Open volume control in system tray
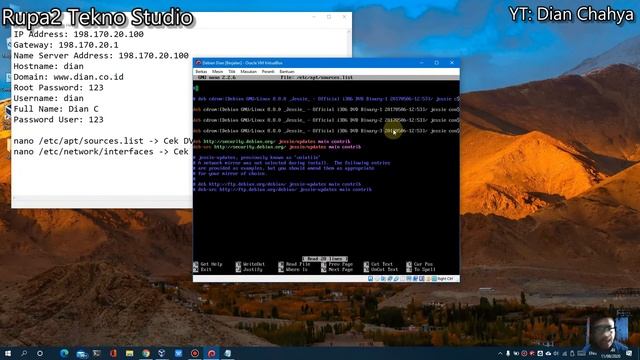Viewport: 640px width, 360px height. click(x=556, y=353)
